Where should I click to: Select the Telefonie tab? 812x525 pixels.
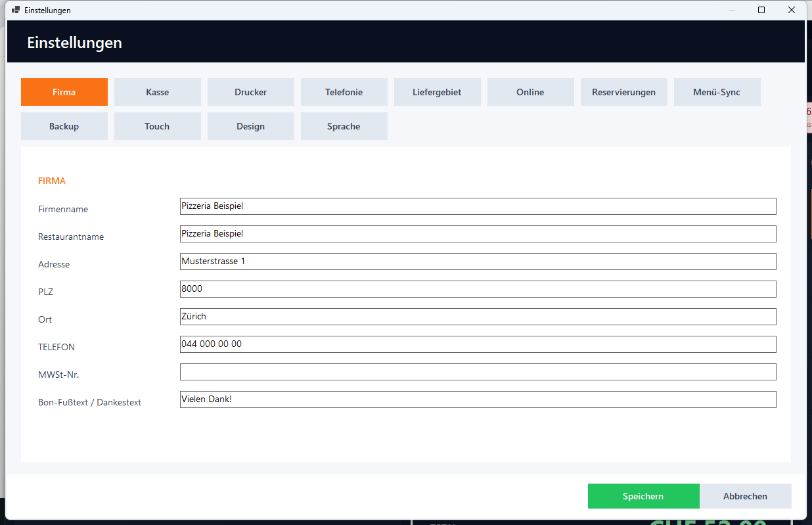(344, 92)
